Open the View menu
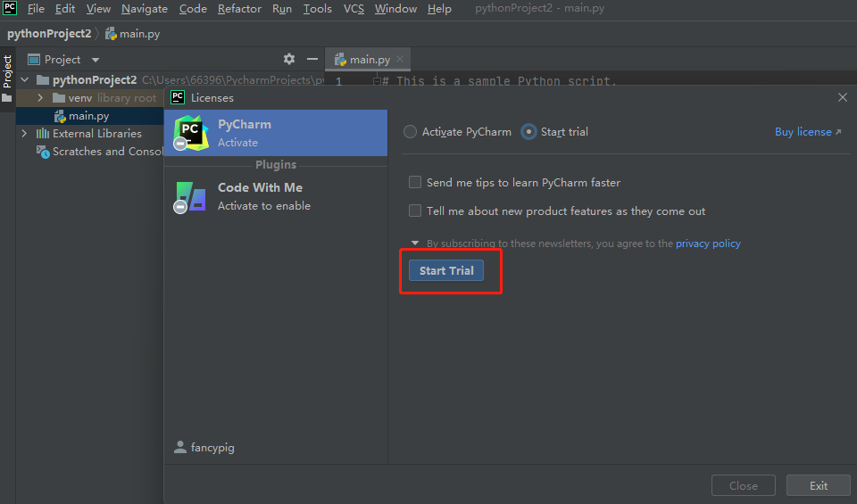The image size is (857, 504). pos(98,9)
